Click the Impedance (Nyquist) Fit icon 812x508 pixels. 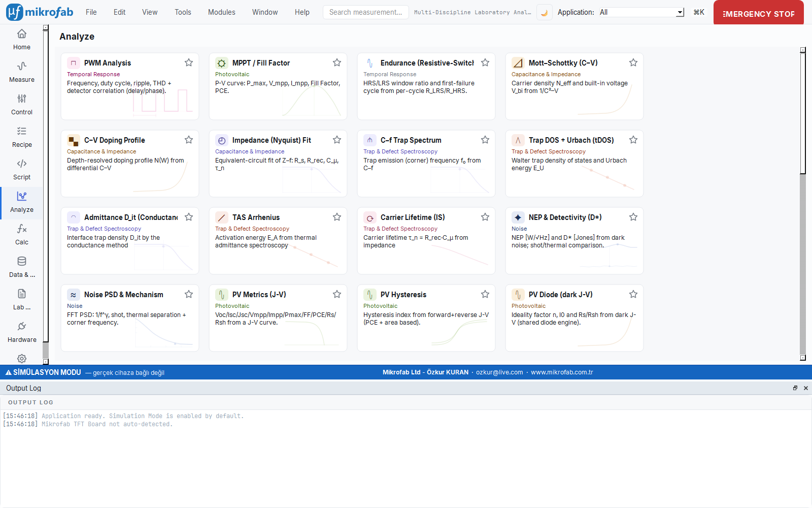point(222,140)
